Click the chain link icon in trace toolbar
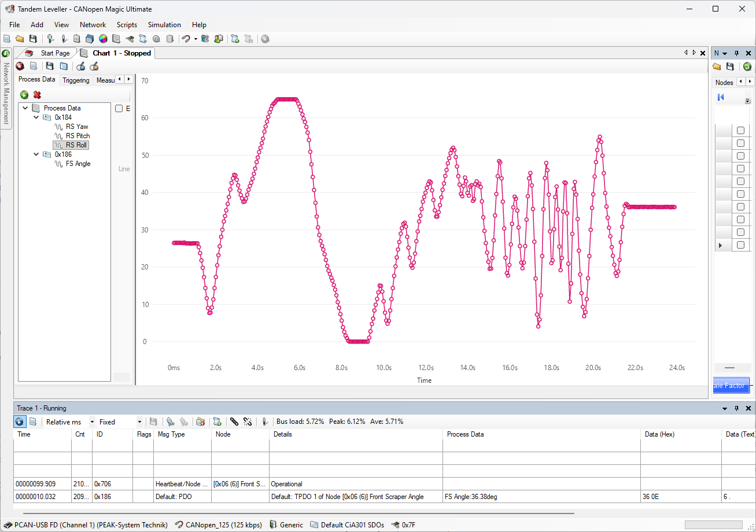 click(x=234, y=422)
